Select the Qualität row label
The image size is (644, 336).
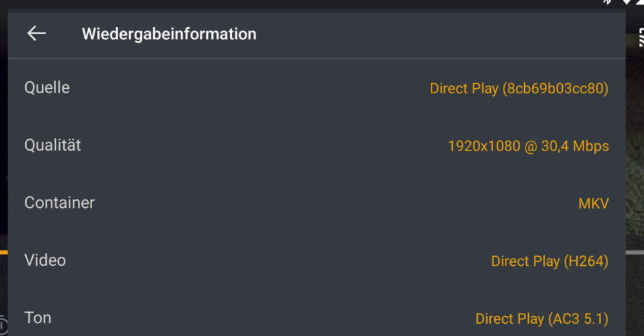pyautogui.click(x=53, y=145)
